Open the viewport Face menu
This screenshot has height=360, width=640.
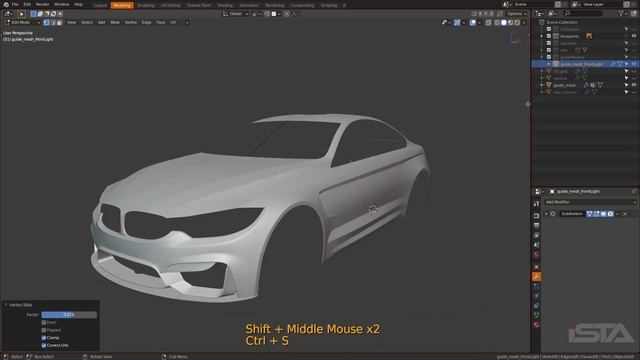(161, 22)
